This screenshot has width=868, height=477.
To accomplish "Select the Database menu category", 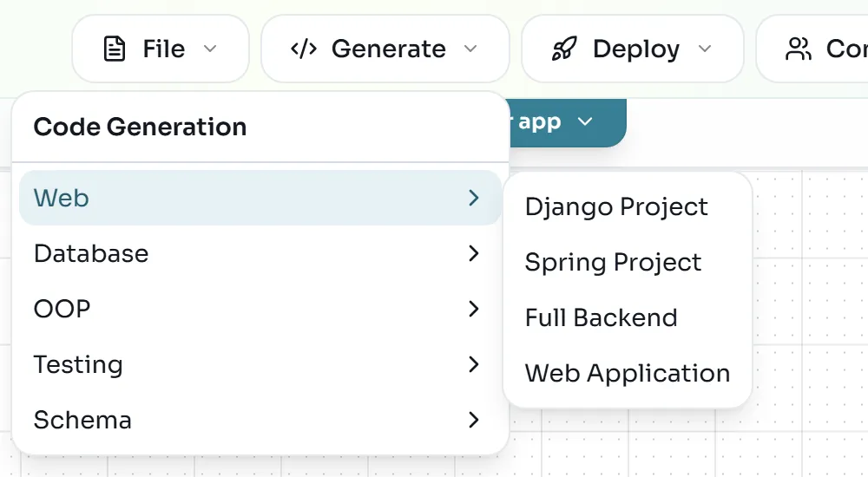I will pos(260,253).
